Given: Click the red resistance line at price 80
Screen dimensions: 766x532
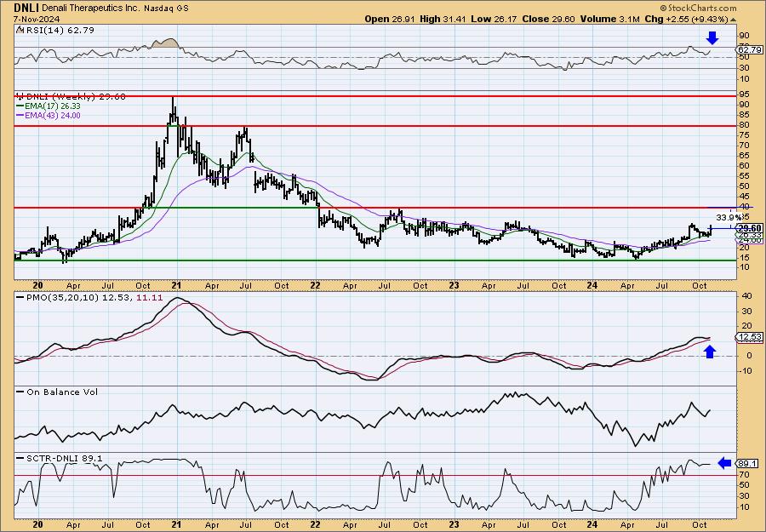Looking at the screenshot, I should pos(374,126).
